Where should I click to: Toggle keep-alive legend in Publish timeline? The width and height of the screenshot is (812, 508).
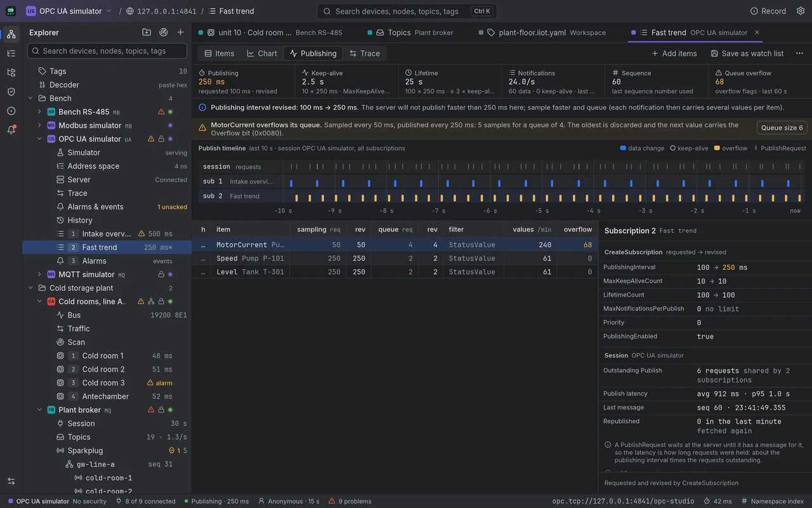click(x=689, y=148)
